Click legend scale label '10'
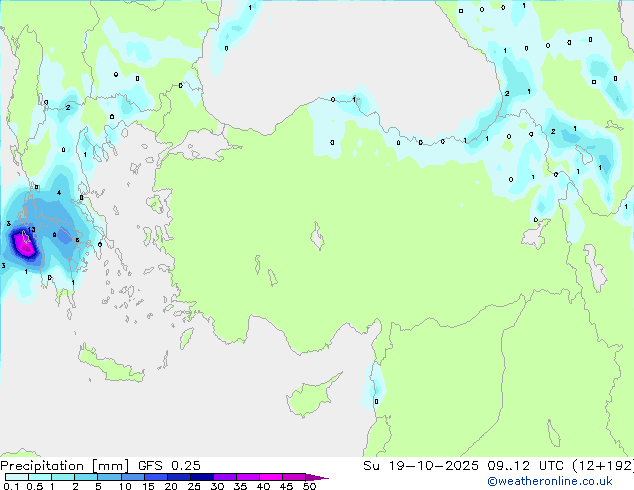Viewport: 634px width, 490px height. click(125, 486)
